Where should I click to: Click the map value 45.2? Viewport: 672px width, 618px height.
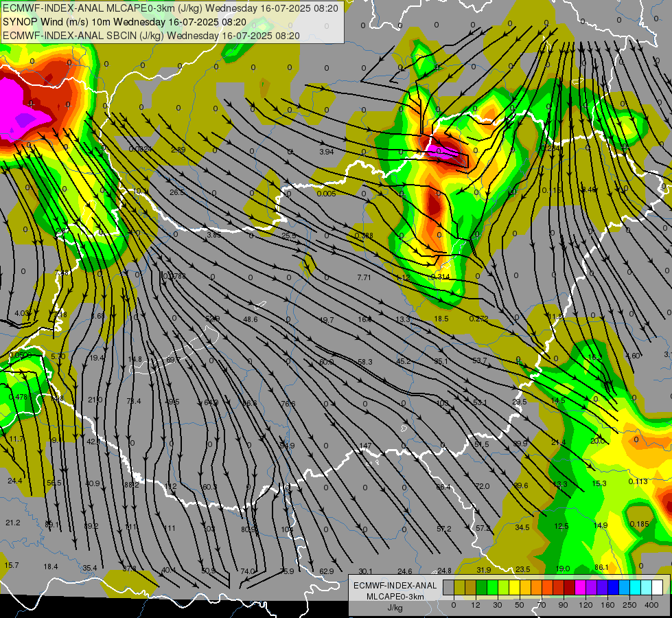(x=404, y=361)
